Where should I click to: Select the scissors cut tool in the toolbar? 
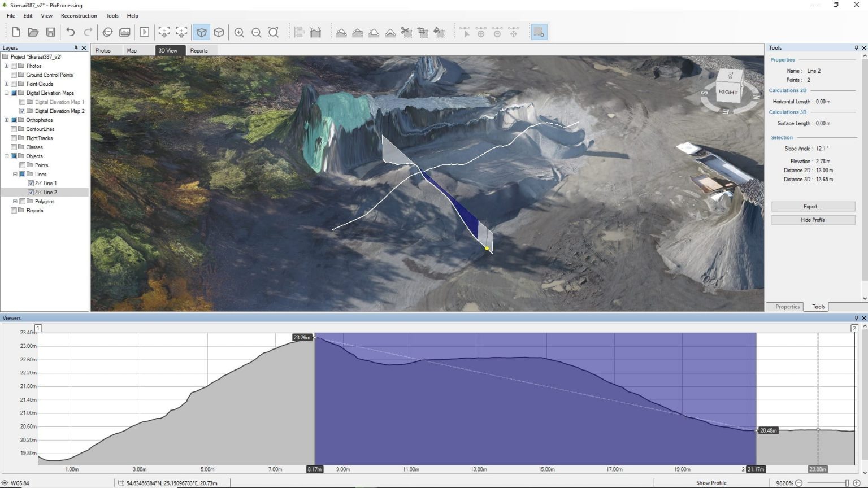(x=406, y=32)
